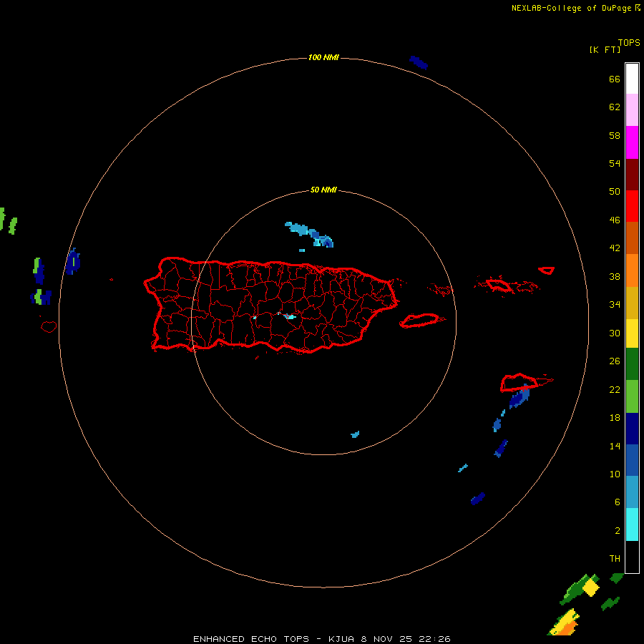644x644 pixels.
Task: Click the yellow diamond echo cell at bottom right
Action: point(590,587)
